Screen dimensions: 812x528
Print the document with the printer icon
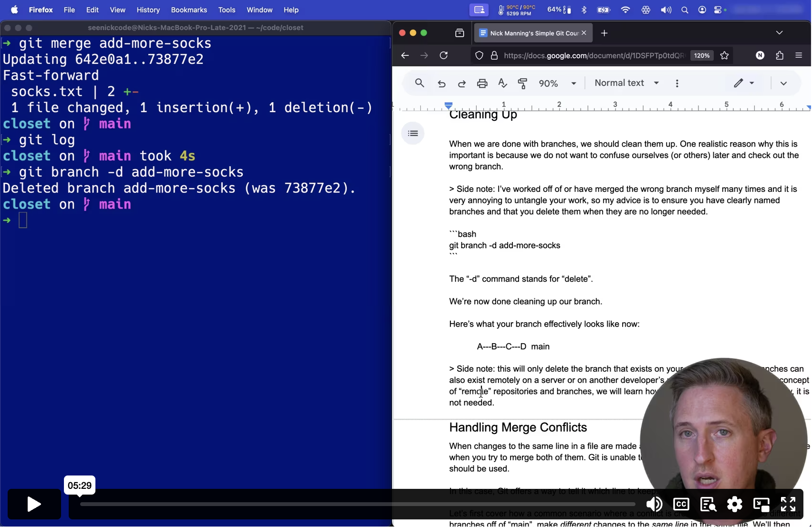tap(482, 84)
